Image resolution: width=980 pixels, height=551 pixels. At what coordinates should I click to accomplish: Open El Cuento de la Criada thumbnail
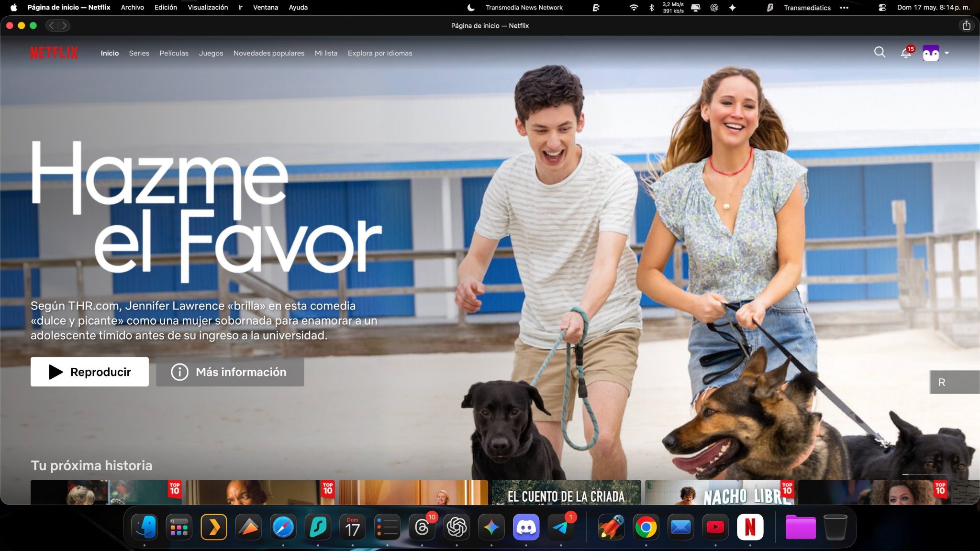coord(566,493)
